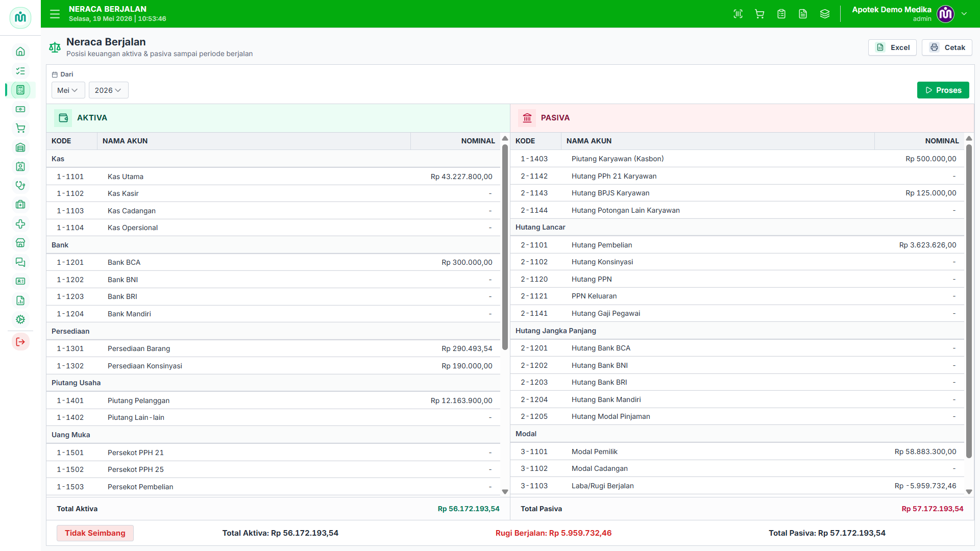The width and height of the screenshot is (980, 551).
Task: Open the store icon in sidebar
Action: (x=20, y=243)
